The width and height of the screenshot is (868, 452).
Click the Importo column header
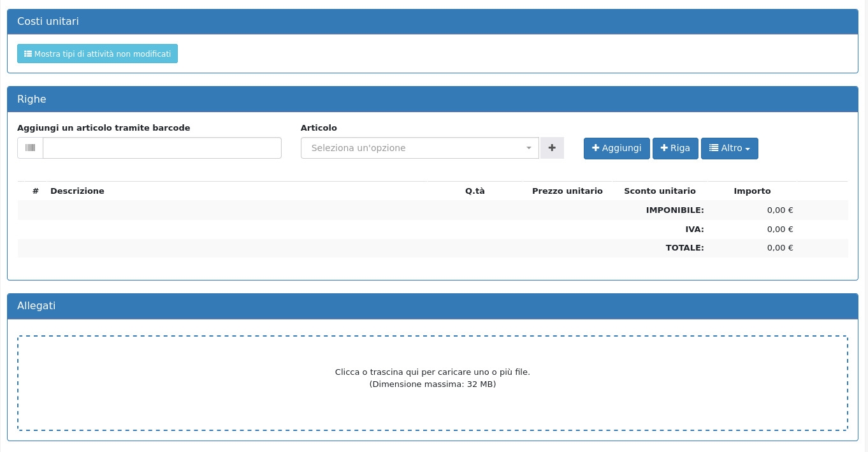coord(752,191)
